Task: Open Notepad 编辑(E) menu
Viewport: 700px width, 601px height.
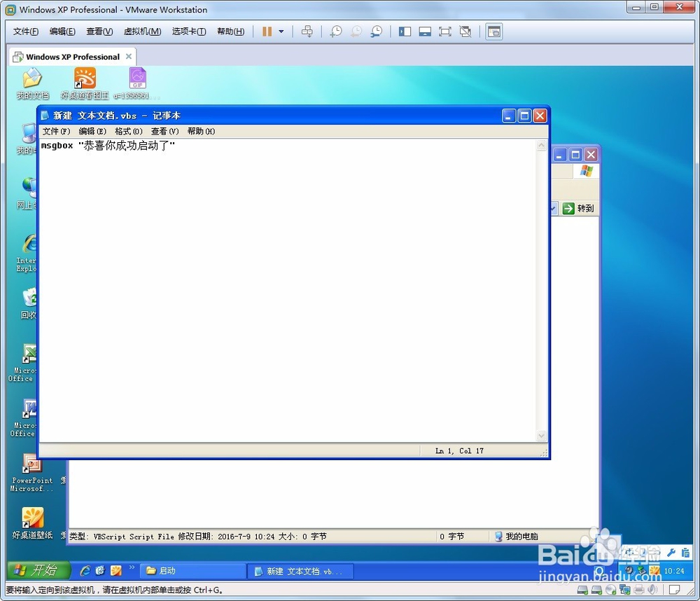Action: [x=92, y=132]
